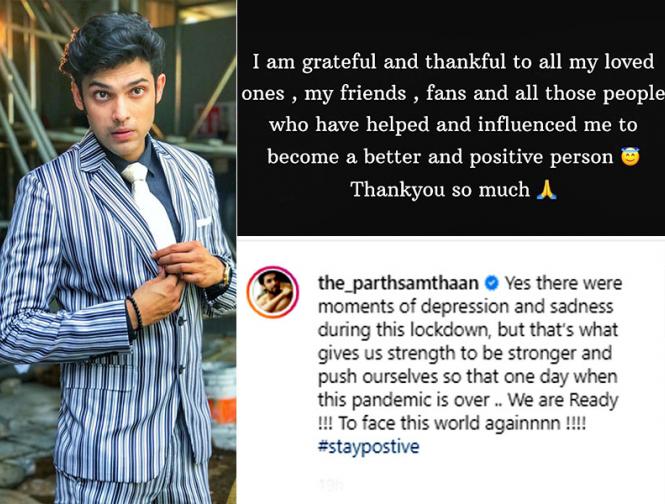Open the profile avatar story ring

tap(273, 292)
